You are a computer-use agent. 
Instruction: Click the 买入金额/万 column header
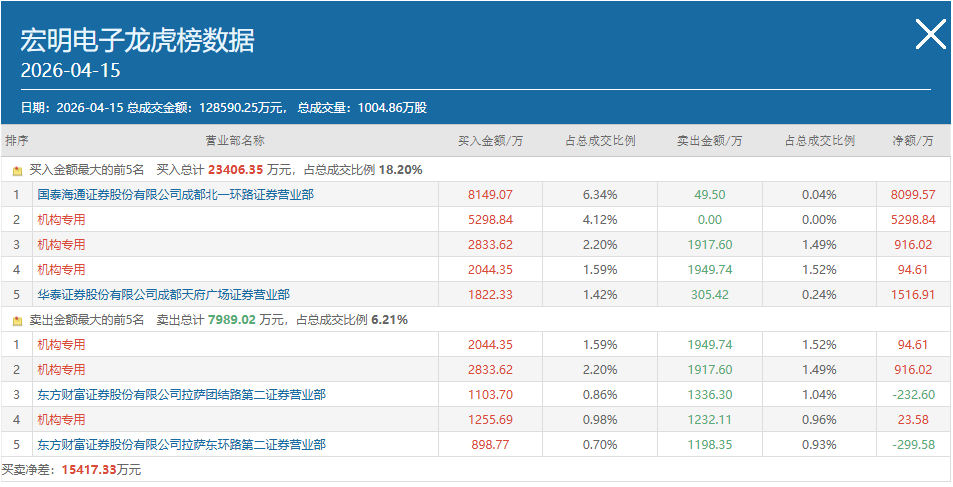[x=490, y=141]
